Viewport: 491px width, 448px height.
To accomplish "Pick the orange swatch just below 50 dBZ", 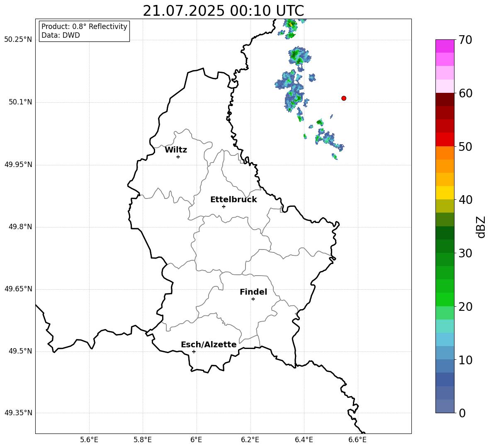I will point(445,153).
